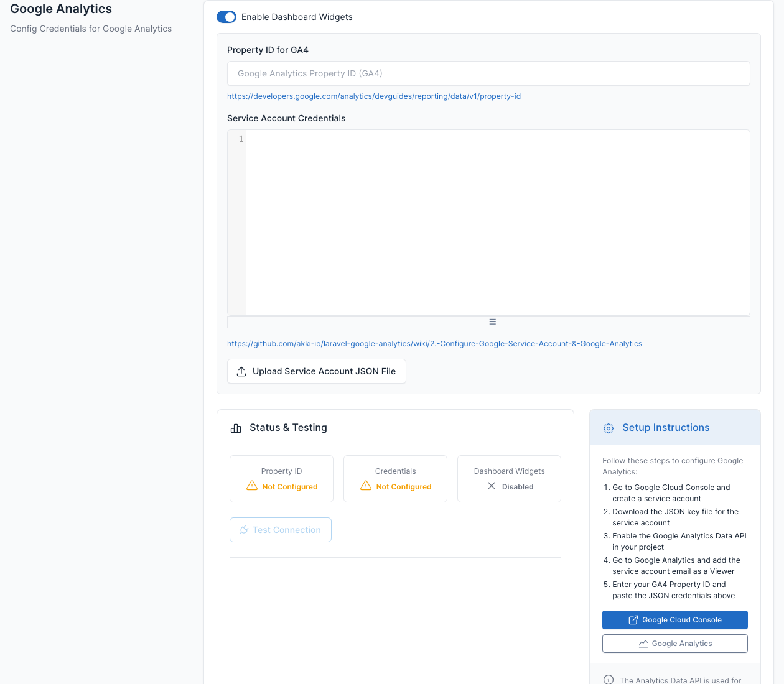Click the Setup Instructions heading
Screen dimensions: 784x684
click(666, 428)
